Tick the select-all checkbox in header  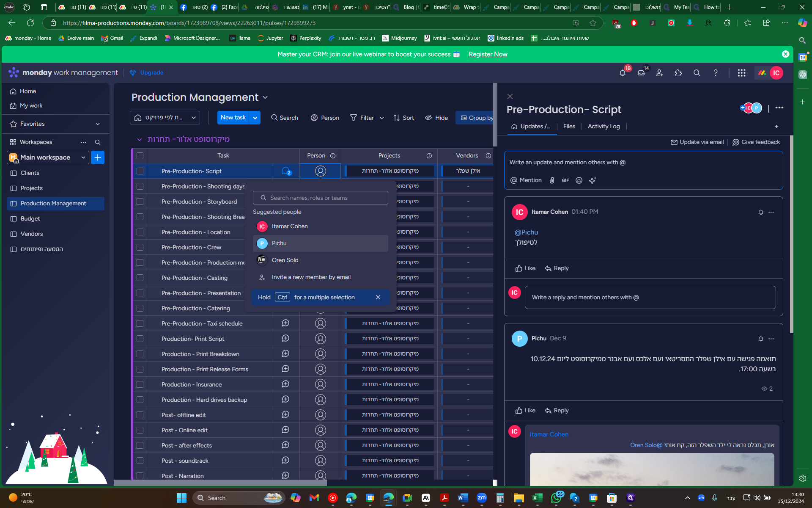click(140, 156)
